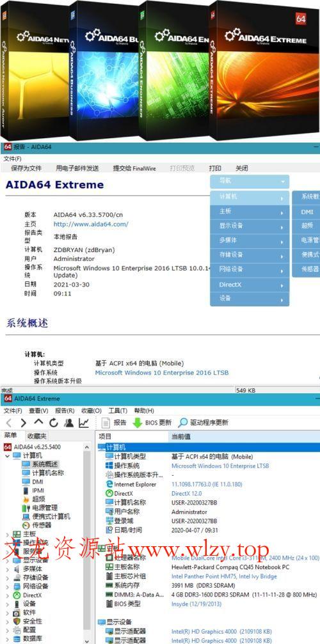320x644 pixels.
Task: Expand the 设备 tree node
Action: pyautogui.click(x=8, y=604)
